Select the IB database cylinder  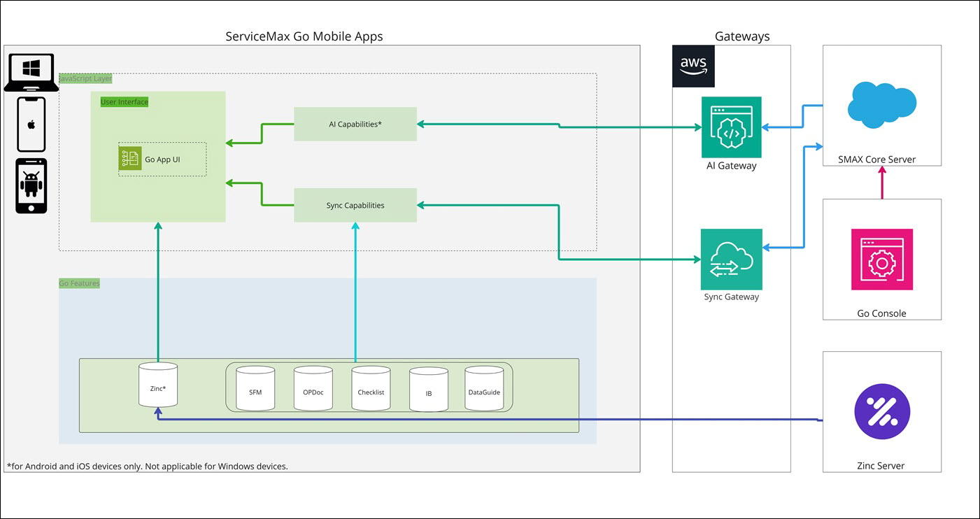point(429,390)
